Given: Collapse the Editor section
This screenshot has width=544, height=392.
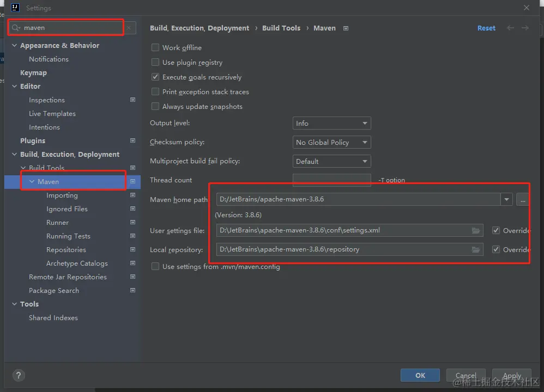Looking at the screenshot, I should 14,87.
